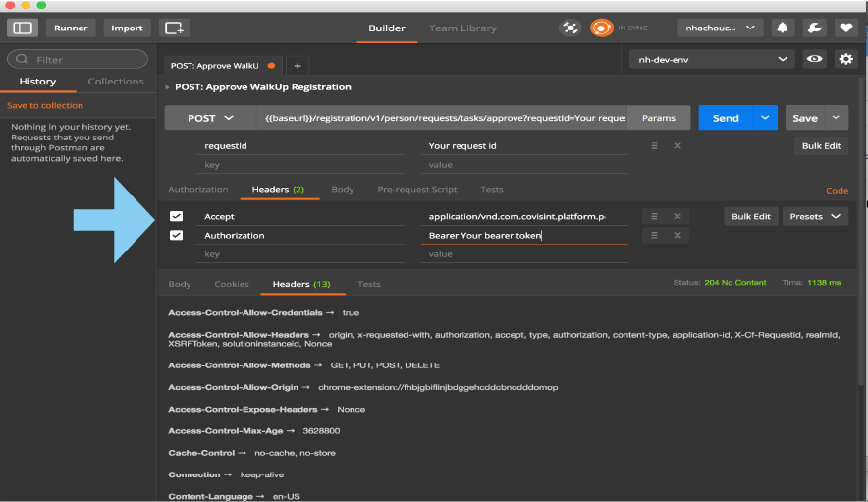Open settings wrench icon
This screenshot has width=868, height=502.
pos(812,28)
